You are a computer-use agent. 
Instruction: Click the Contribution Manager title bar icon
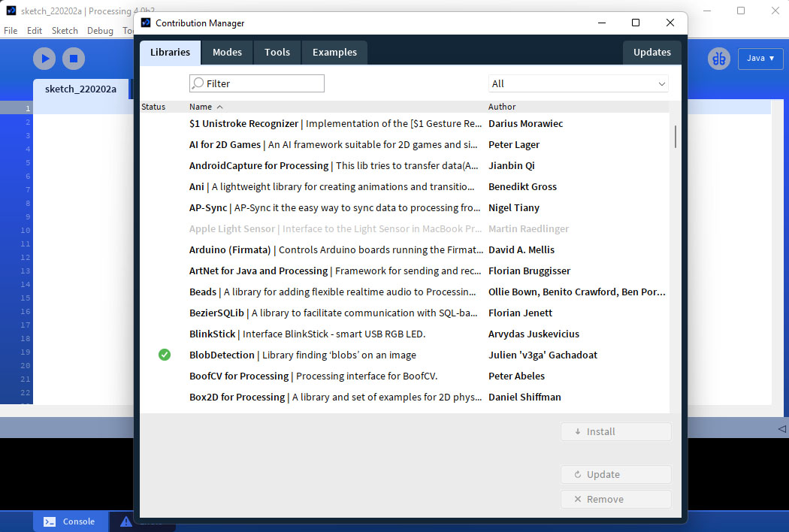click(146, 23)
